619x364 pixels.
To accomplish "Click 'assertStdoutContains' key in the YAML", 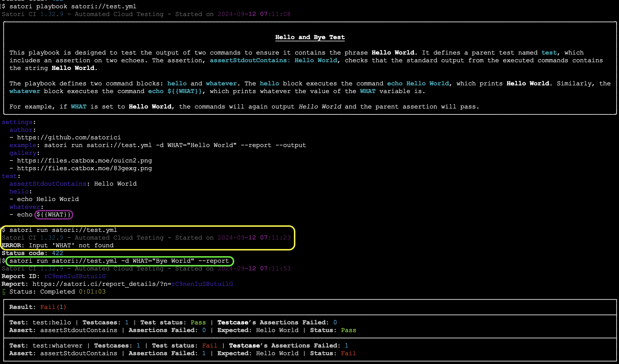I will pyautogui.click(x=48, y=184).
